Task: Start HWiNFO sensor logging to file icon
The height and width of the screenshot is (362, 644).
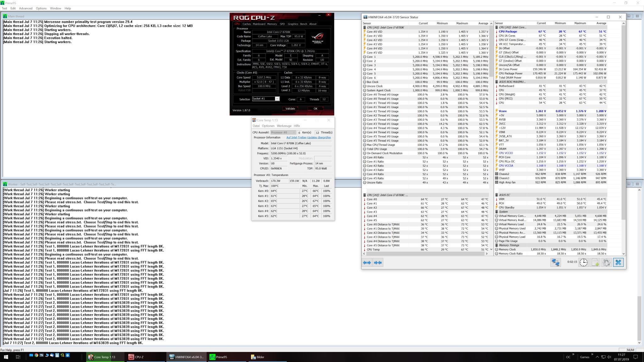Action: 595,262
